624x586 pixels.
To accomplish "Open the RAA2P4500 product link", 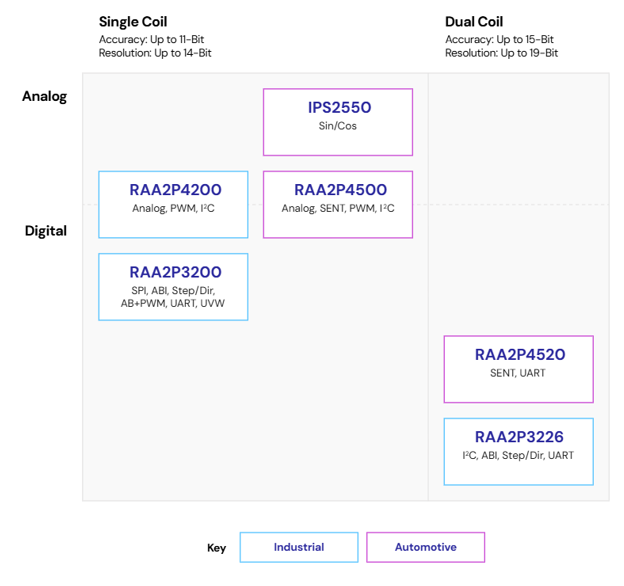I will pyautogui.click(x=339, y=190).
